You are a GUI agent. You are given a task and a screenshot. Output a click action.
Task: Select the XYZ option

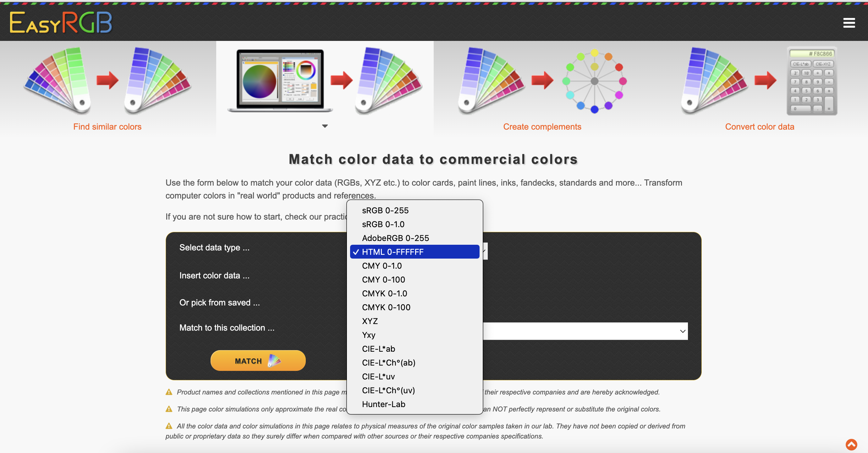[x=415, y=321]
